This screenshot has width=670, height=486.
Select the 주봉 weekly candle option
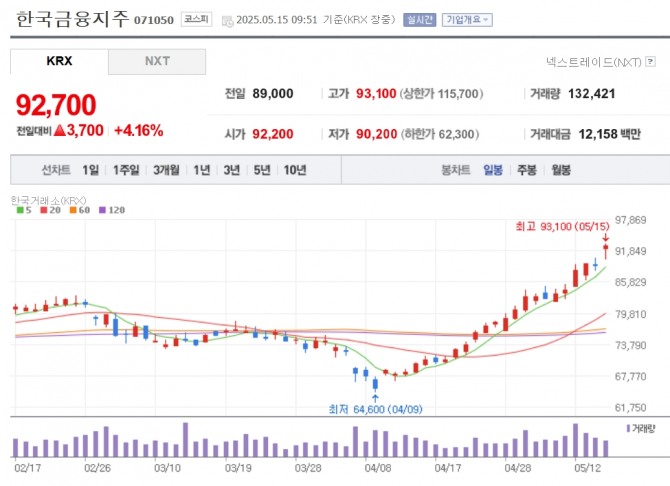click(x=527, y=170)
